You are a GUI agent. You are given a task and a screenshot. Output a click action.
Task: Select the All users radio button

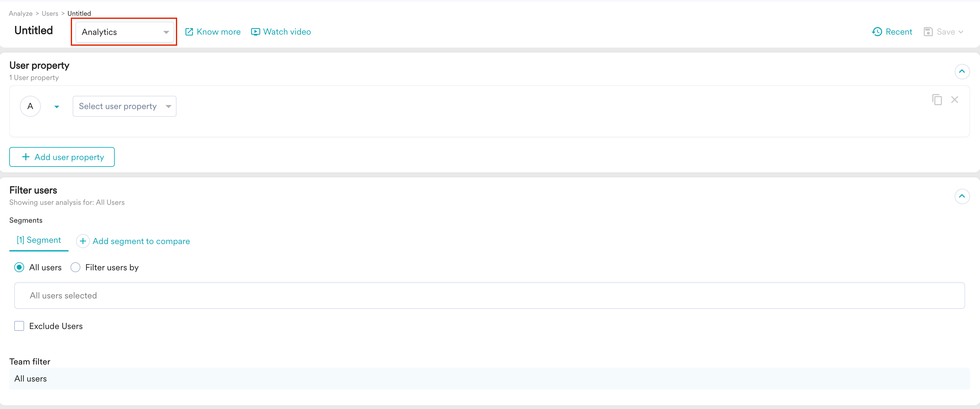(19, 268)
